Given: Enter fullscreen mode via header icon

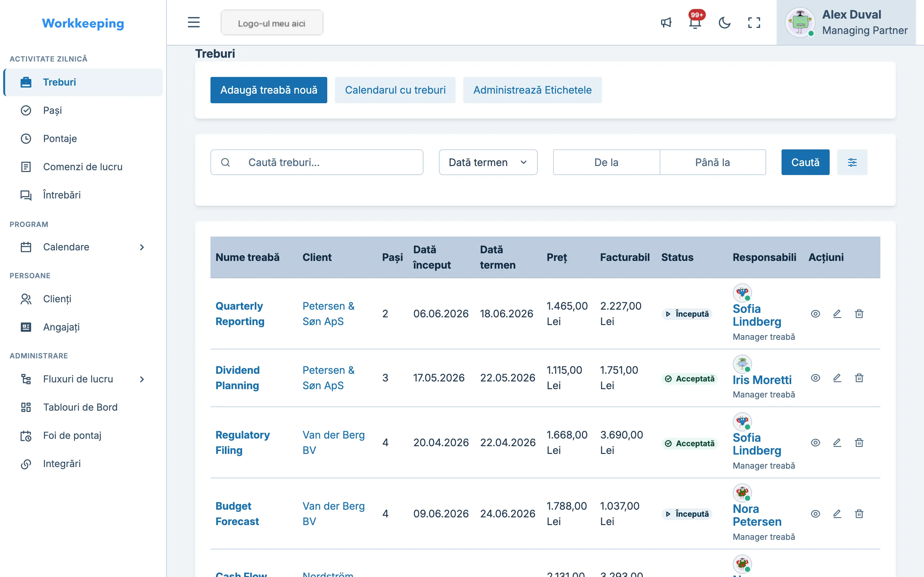Looking at the screenshot, I should point(754,22).
